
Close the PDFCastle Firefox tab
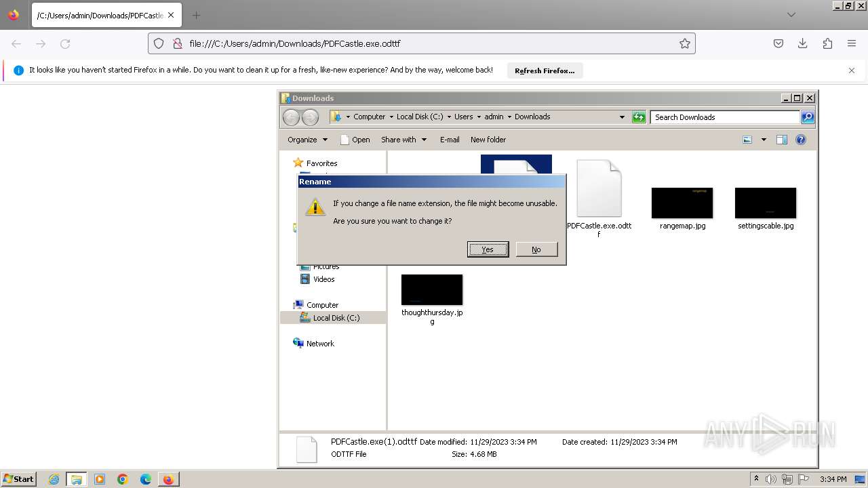pos(170,15)
